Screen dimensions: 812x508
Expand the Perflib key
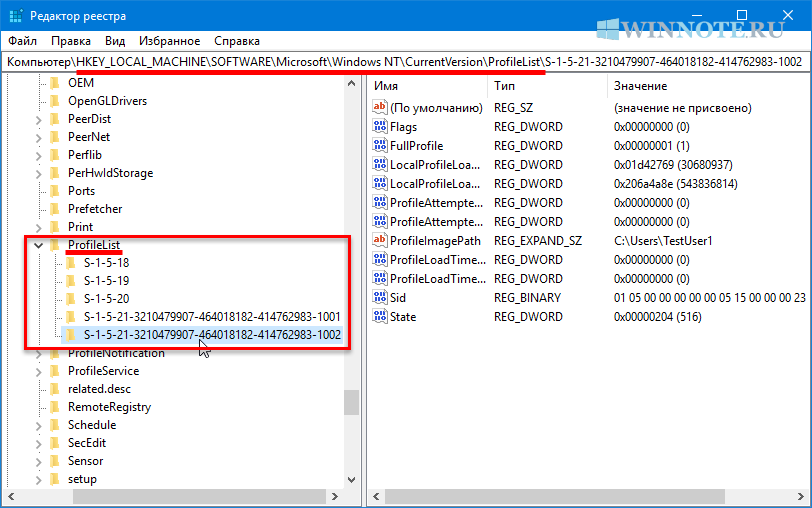click(38, 156)
